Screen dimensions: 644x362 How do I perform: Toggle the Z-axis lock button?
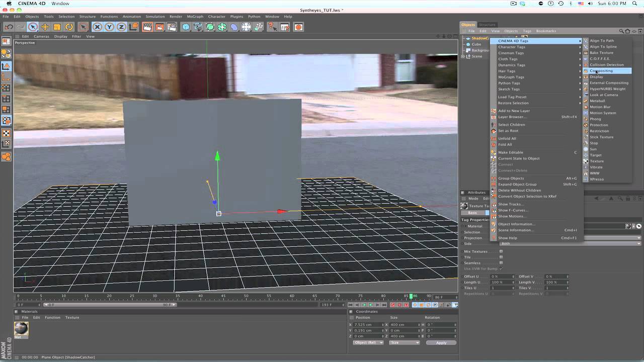[121, 27]
